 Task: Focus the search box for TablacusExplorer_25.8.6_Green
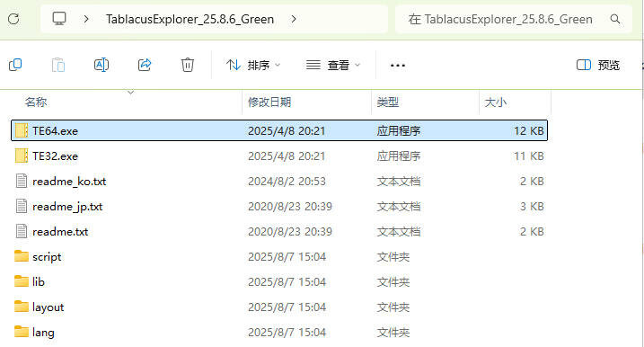[514, 19]
